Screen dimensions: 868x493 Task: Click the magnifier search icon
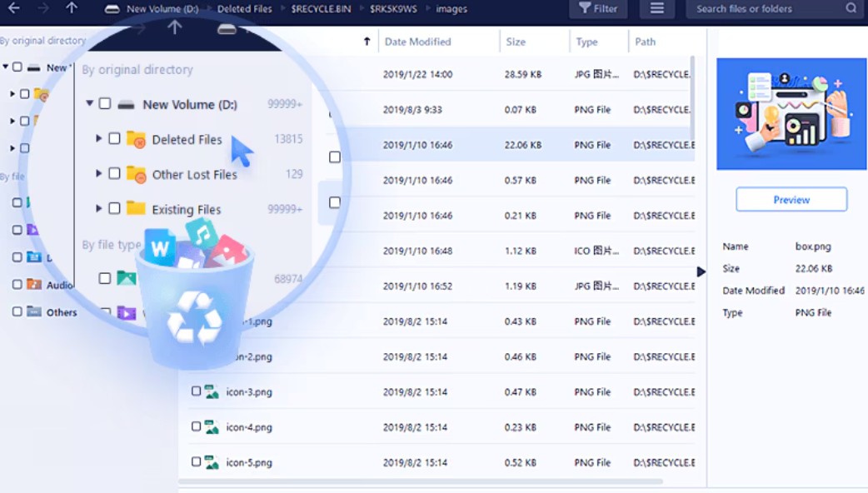pos(851,8)
